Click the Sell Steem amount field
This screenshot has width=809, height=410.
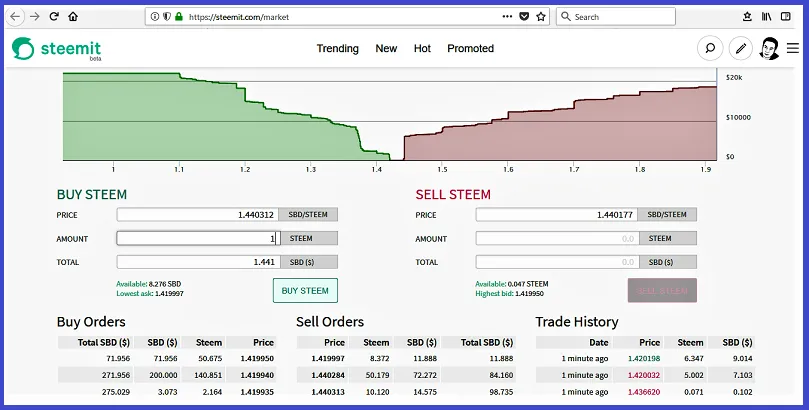click(557, 238)
